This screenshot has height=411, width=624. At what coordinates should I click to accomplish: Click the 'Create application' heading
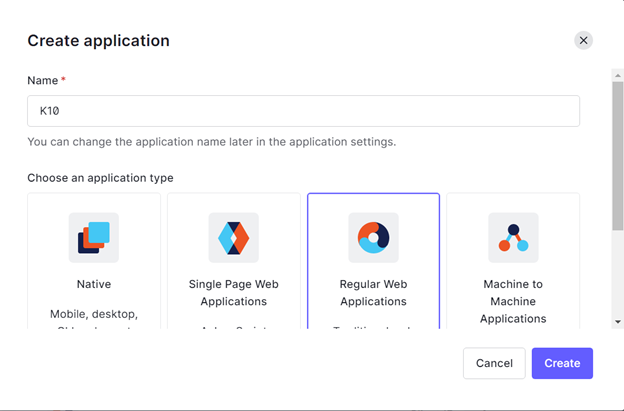pyautogui.click(x=99, y=41)
